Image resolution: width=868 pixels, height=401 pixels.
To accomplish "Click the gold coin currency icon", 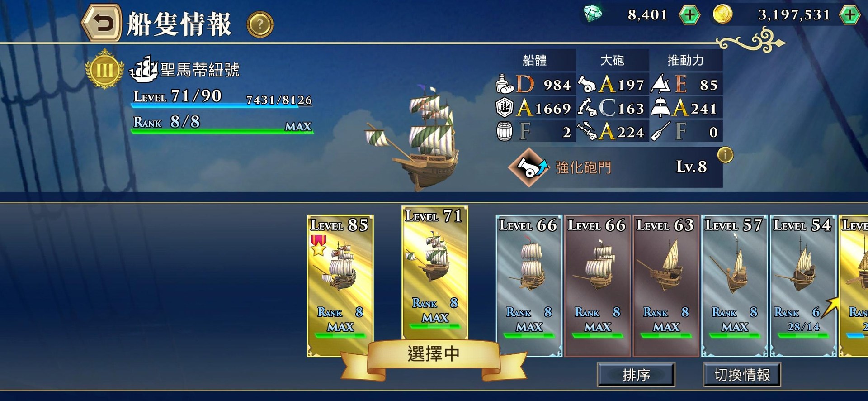I will tap(722, 14).
